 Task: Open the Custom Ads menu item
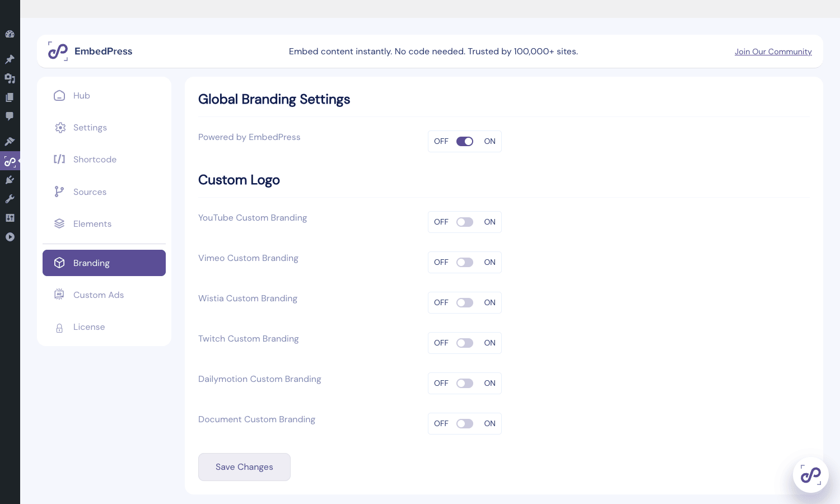pyautogui.click(x=104, y=295)
